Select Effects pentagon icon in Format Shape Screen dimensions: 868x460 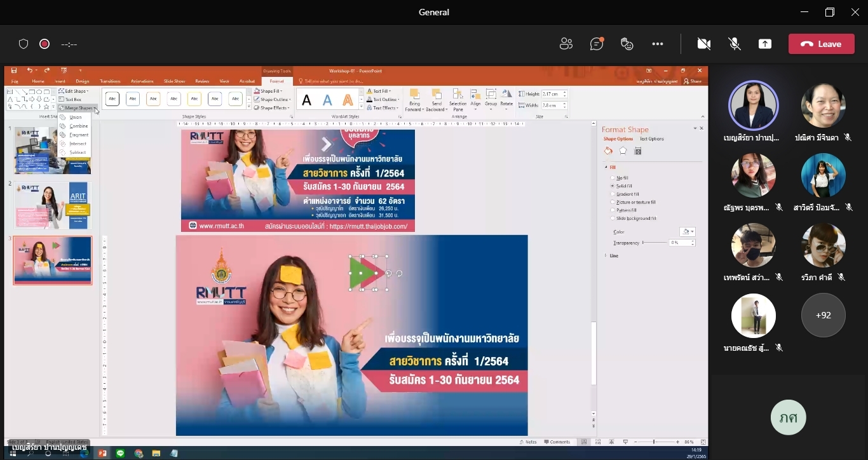pyautogui.click(x=623, y=151)
